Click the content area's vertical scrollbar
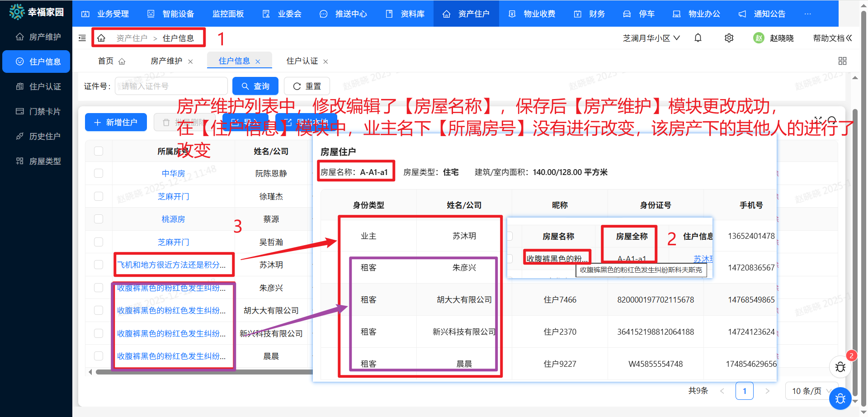This screenshot has height=417, width=868. [854, 253]
